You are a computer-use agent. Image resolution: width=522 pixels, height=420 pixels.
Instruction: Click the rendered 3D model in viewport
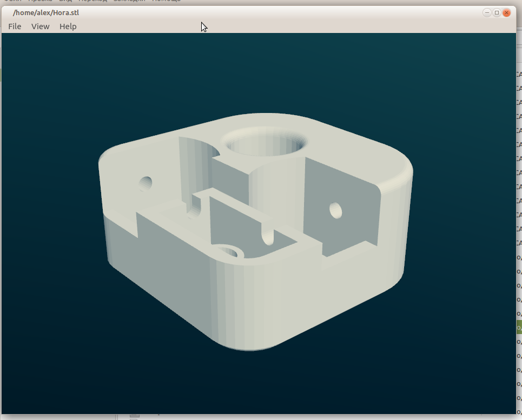[256, 232]
